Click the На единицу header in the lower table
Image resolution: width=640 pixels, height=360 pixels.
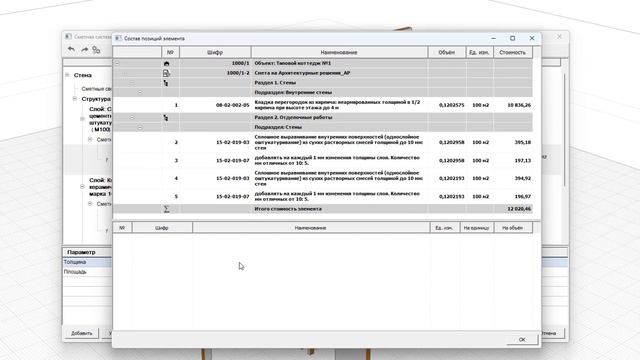[476, 228]
